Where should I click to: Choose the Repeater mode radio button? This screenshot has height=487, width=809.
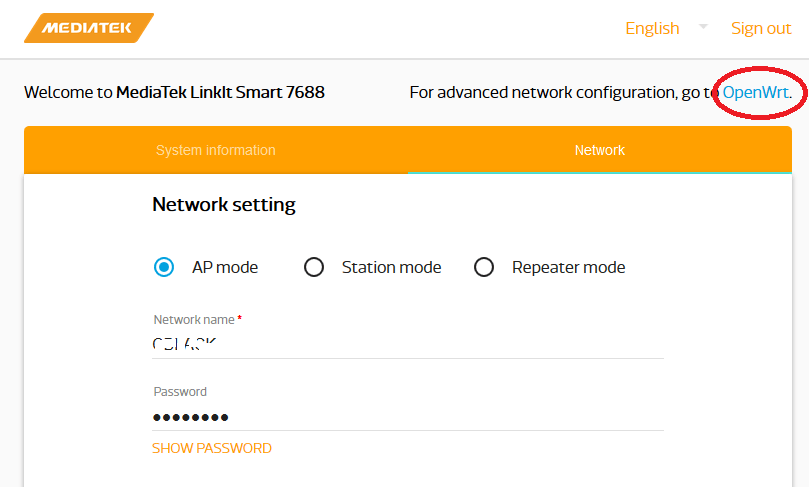pyautogui.click(x=484, y=267)
